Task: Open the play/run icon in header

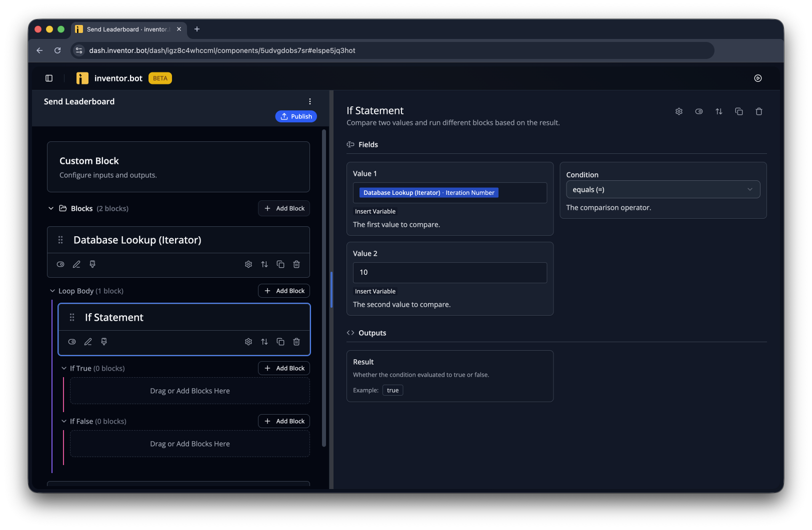Action: (758, 78)
